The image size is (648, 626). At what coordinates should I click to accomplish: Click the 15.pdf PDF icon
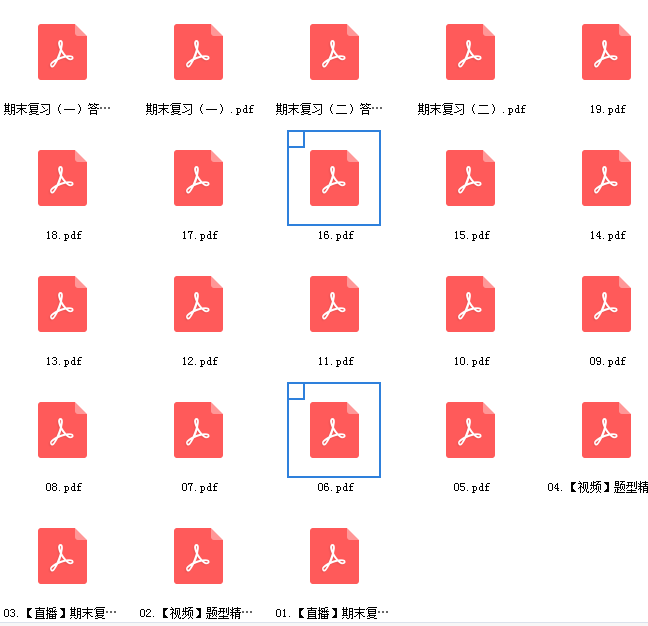470,178
